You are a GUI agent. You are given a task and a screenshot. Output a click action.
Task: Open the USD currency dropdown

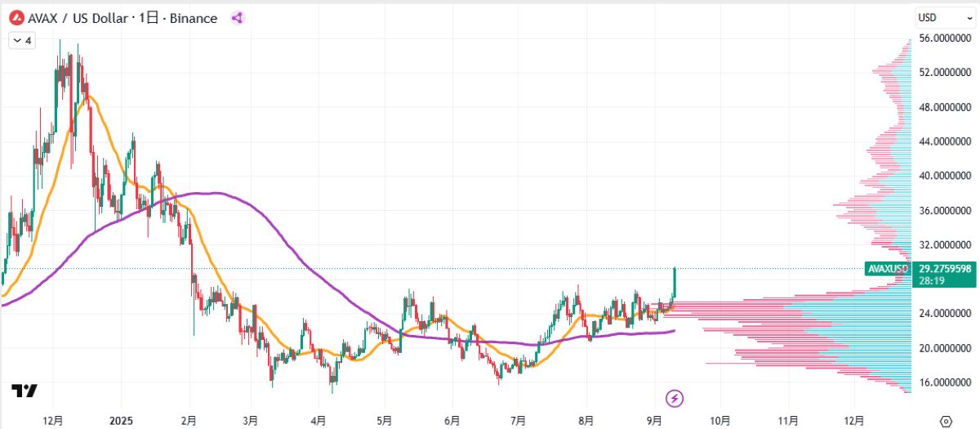pyautogui.click(x=935, y=18)
